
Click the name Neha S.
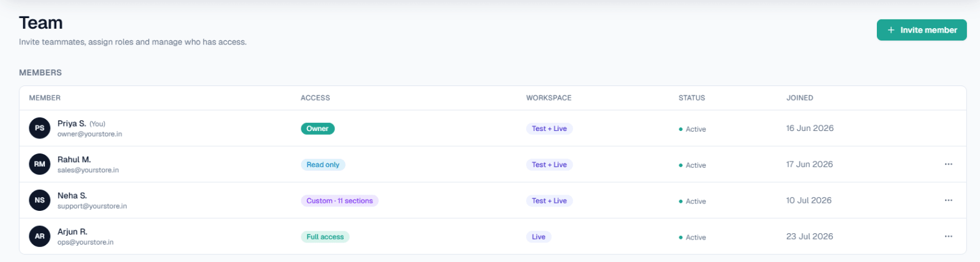coord(72,196)
